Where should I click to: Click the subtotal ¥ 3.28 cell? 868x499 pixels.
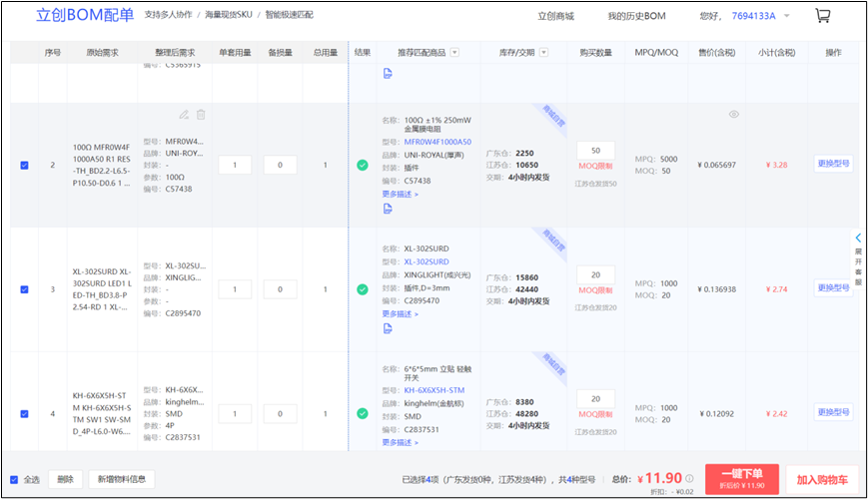pos(777,165)
